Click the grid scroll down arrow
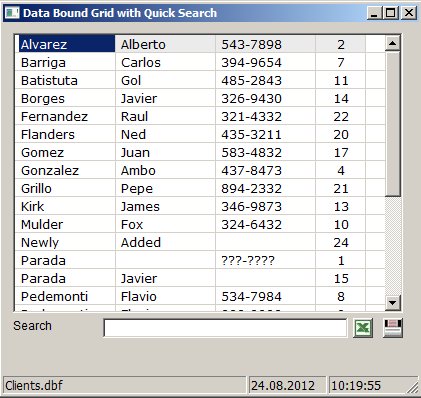 pos(393,303)
